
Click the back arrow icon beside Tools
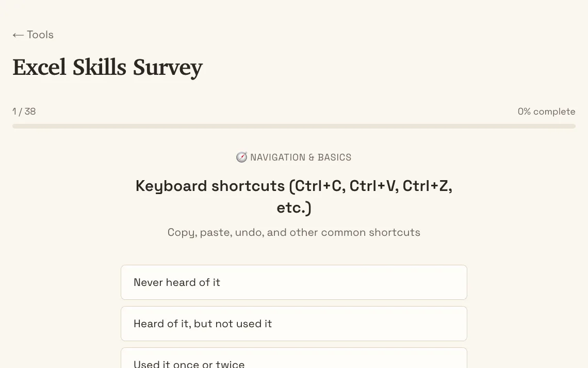(x=18, y=35)
